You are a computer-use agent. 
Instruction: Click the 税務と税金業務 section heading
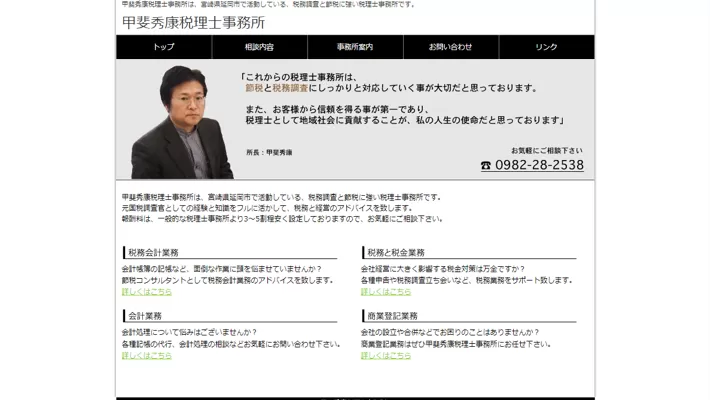pos(396,253)
